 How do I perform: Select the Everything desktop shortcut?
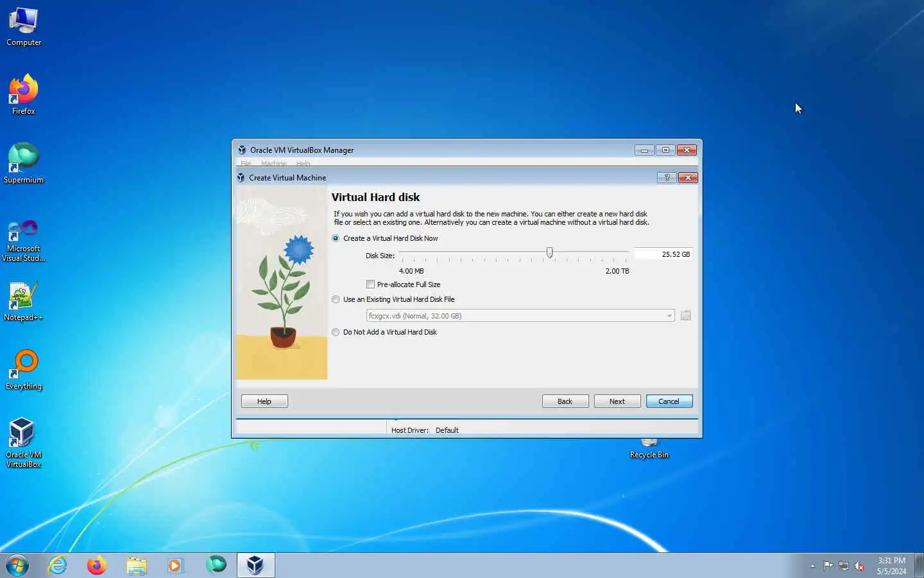click(24, 370)
